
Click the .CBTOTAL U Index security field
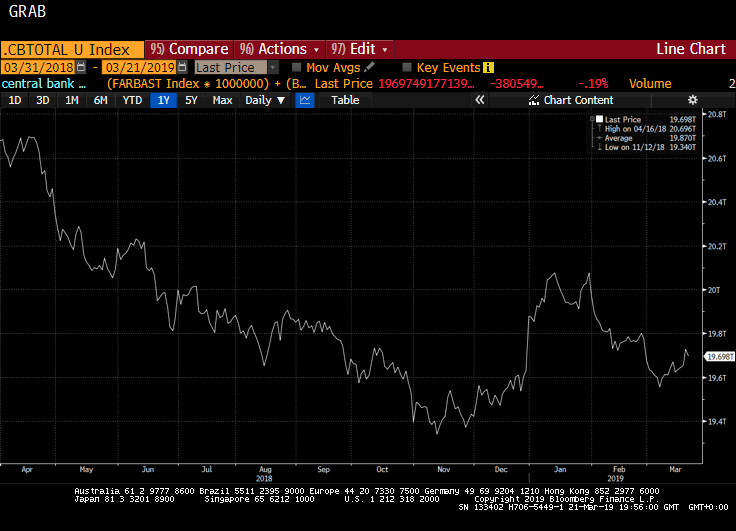point(72,50)
